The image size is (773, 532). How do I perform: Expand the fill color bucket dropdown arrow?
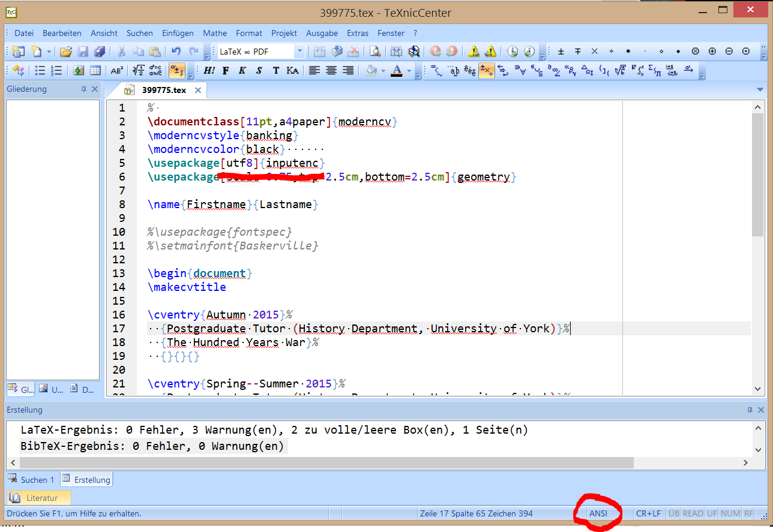pyautogui.click(x=383, y=71)
